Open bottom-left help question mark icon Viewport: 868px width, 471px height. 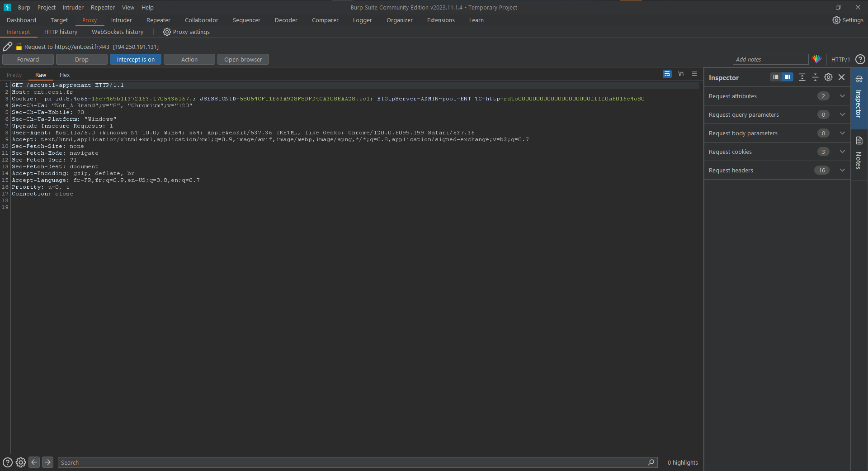[x=8, y=462]
